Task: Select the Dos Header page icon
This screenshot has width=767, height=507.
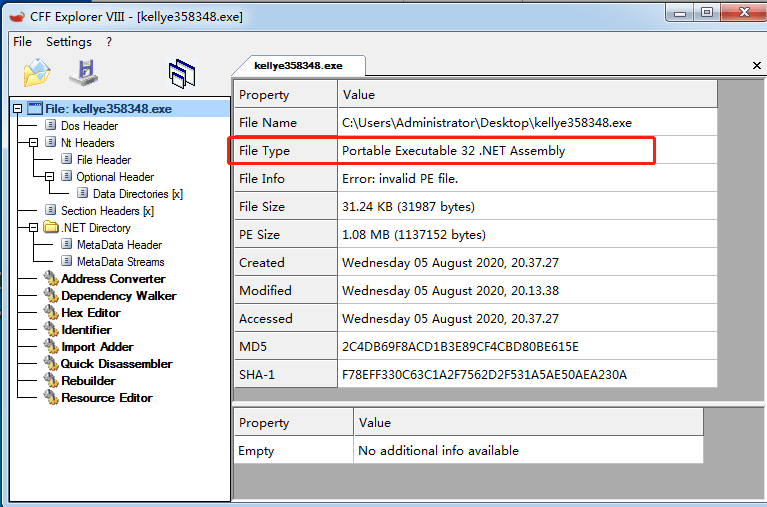Action: pos(50,125)
